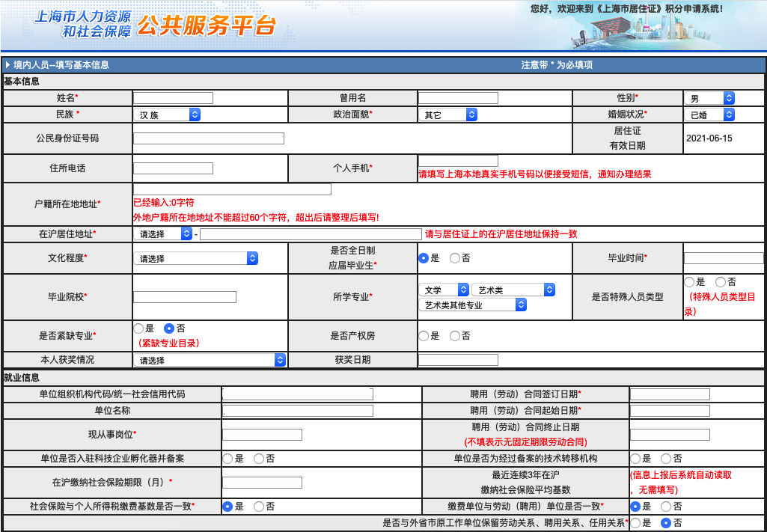
Task: Open the 政治面貌 dropdown showing 其它
Action: tap(447, 115)
